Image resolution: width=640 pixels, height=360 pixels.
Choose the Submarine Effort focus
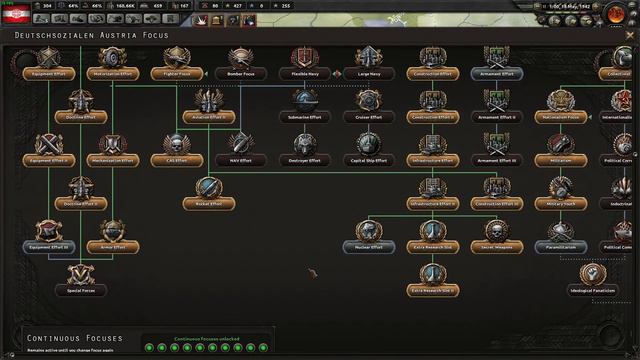click(x=305, y=117)
